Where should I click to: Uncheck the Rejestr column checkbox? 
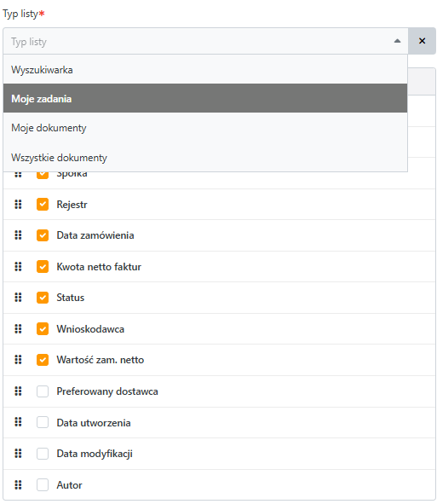coord(43,205)
